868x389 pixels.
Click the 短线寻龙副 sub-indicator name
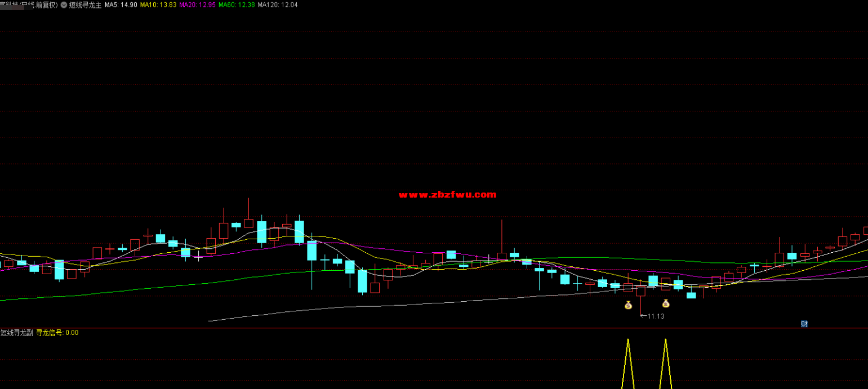[x=17, y=333]
